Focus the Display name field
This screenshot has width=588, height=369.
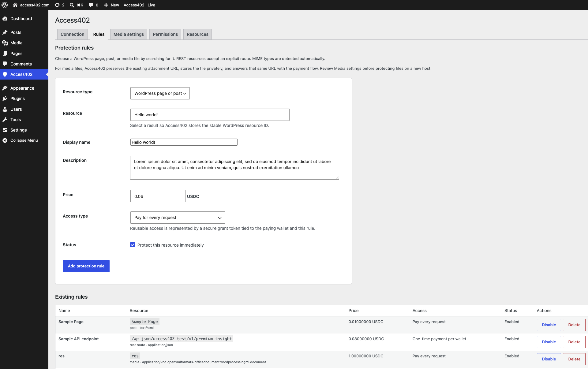point(184,142)
